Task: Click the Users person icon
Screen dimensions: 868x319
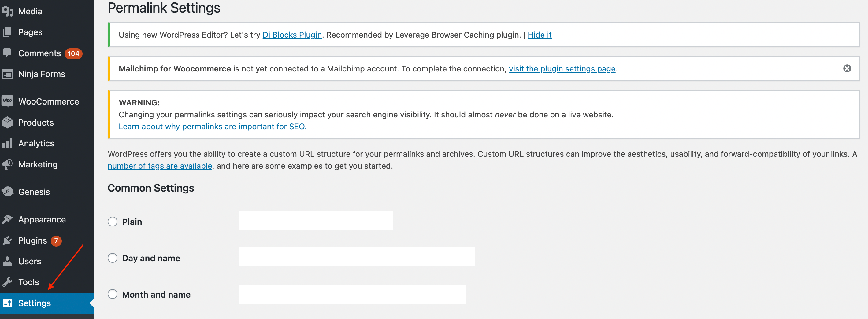Action: pyautogui.click(x=7, y=262)
